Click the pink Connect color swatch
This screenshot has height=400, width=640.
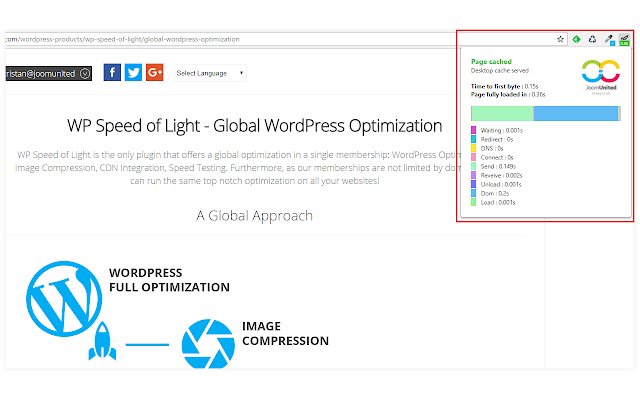click(473, 157)
